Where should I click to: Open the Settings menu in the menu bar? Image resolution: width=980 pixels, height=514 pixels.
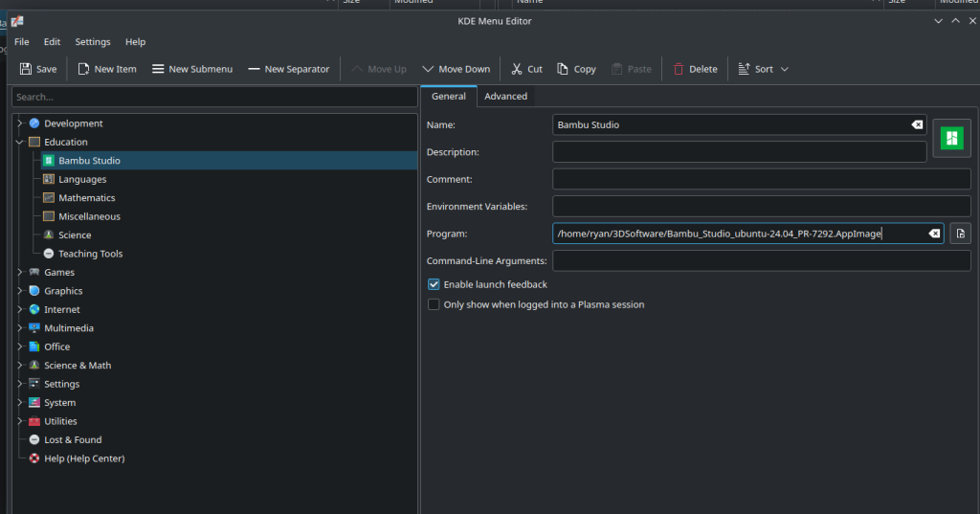(93, 42)
